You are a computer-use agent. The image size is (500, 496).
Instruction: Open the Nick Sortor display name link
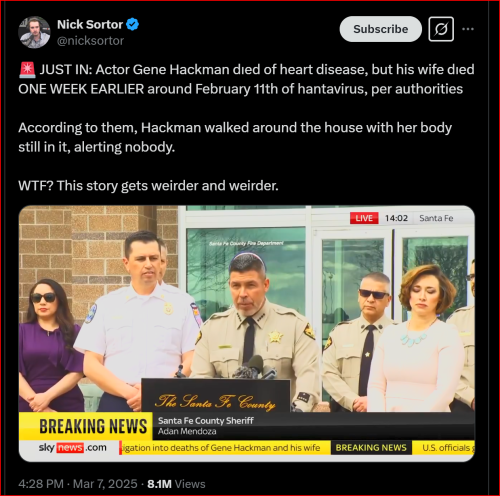90,25
